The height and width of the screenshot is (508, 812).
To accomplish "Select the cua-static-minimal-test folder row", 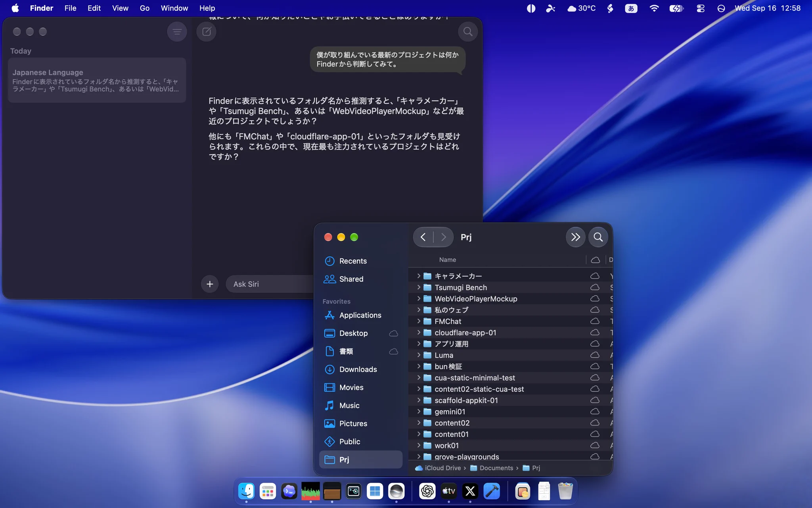I will pyautogui.click(x=511, y=378).
